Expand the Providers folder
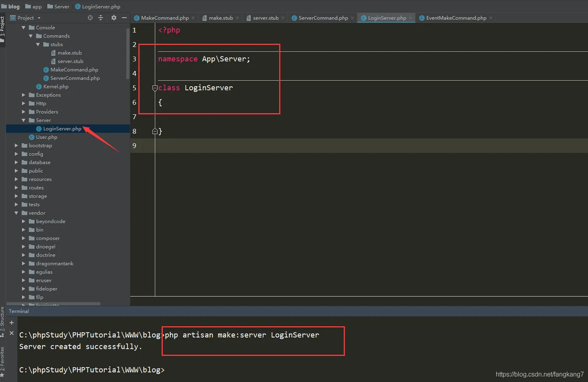This screenshot has height=382, width=588. [24, 112]
